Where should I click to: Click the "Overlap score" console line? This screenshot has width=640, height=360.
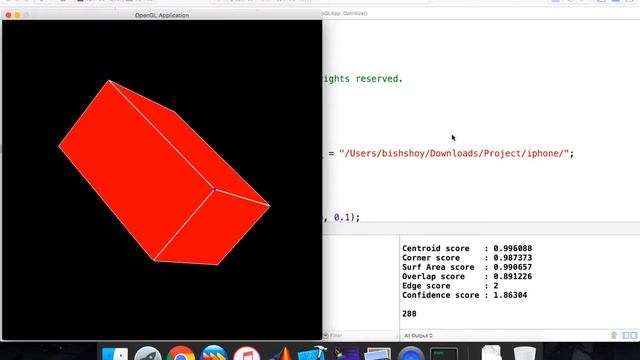[x=467, y=276]
